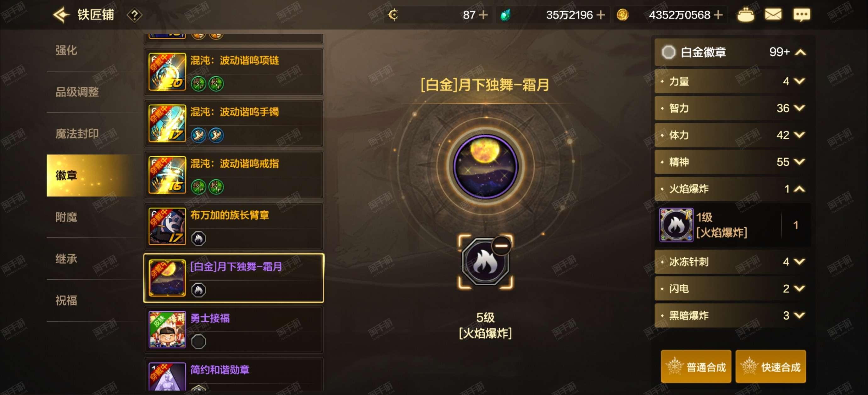Go back using the arrow next to 铁匠铺
868x395 pixels.
[x=61, y=15]
